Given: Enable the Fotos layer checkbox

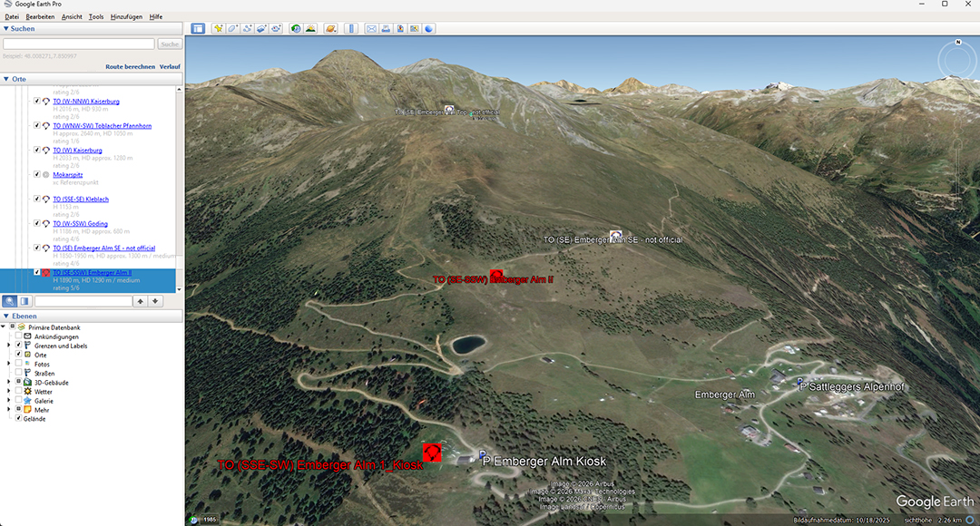Looking at the screenshot, I should click(x=18, y=365).
